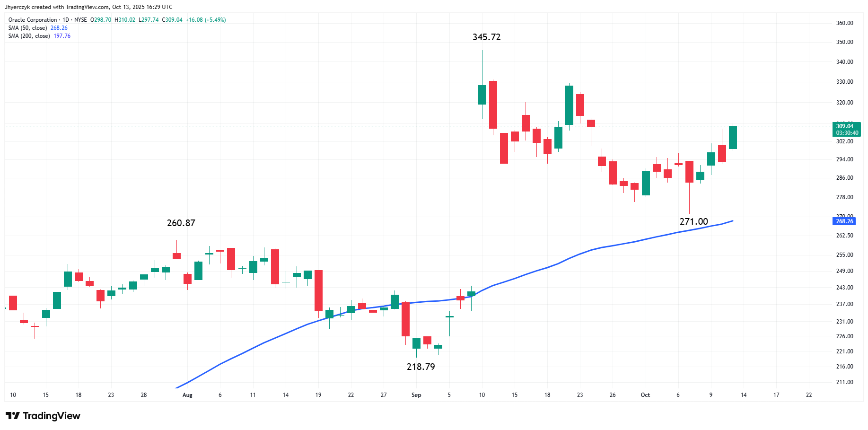
Task: Click the latest green candle at 309.04
Action: click(733, 137)
